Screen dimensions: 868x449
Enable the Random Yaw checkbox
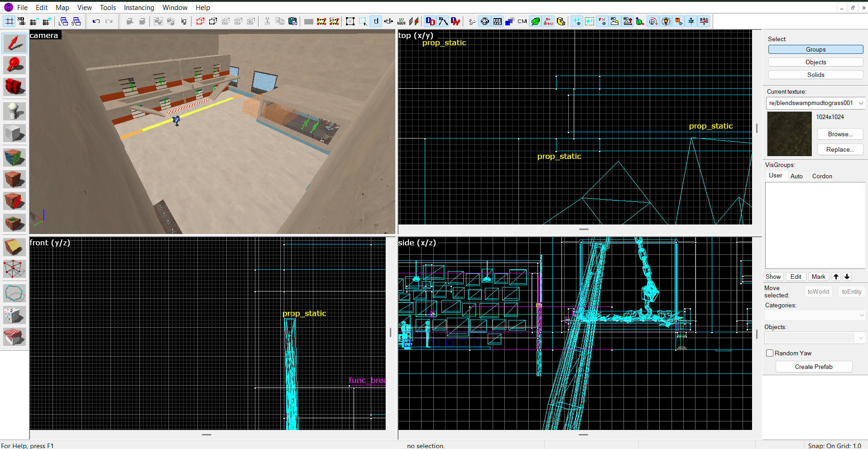point(770,353)
